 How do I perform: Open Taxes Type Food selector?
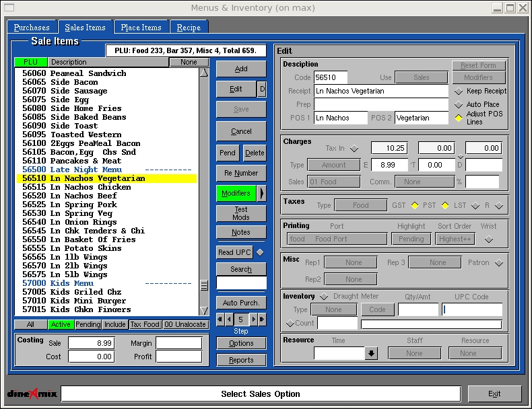361,205
